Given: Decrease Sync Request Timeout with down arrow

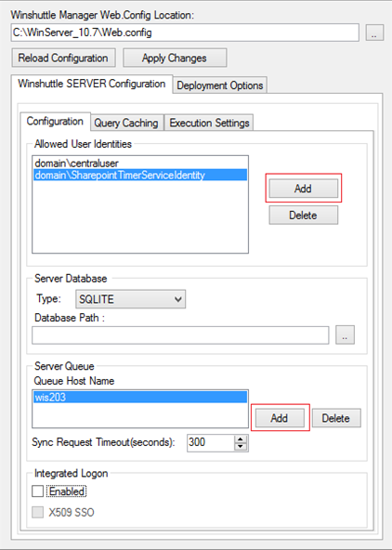Looking at the screenshot, I should coord(241,447).
